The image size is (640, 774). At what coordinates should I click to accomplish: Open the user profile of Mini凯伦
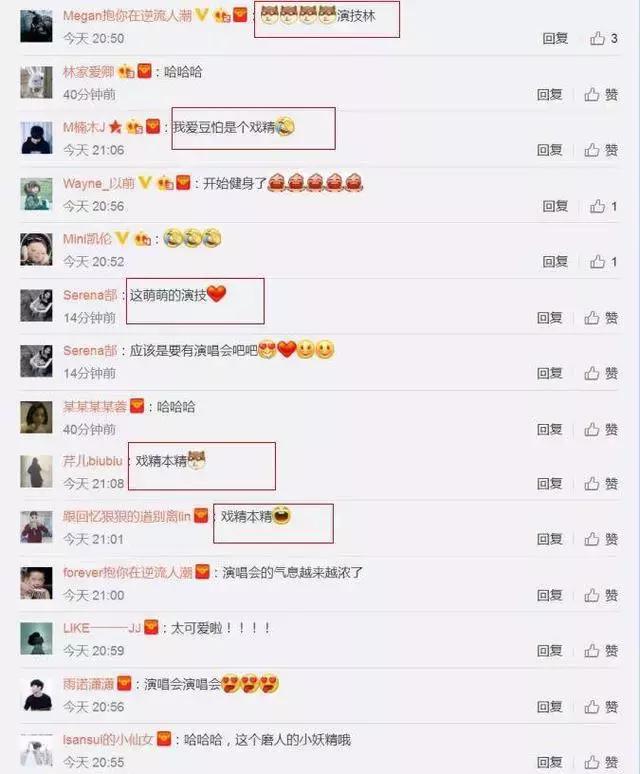click(x=87, y=239)
